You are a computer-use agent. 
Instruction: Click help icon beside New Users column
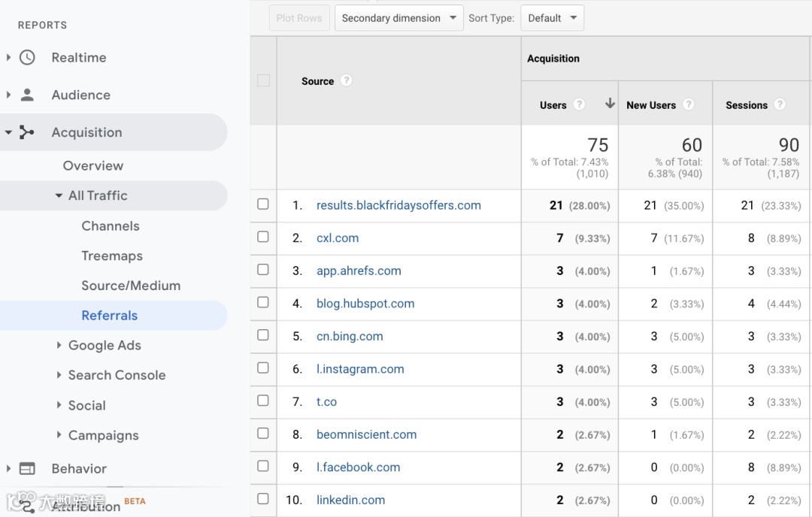click(688, 104)
